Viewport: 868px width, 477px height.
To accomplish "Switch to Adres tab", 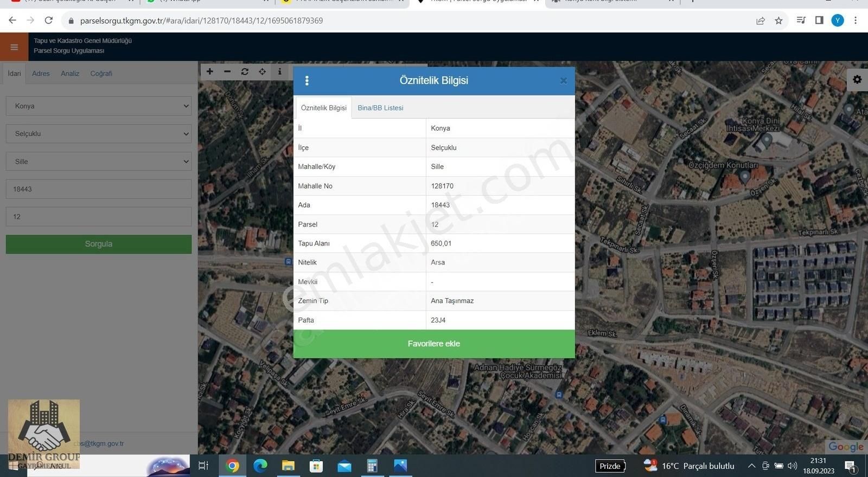I will tap(41, 74).
